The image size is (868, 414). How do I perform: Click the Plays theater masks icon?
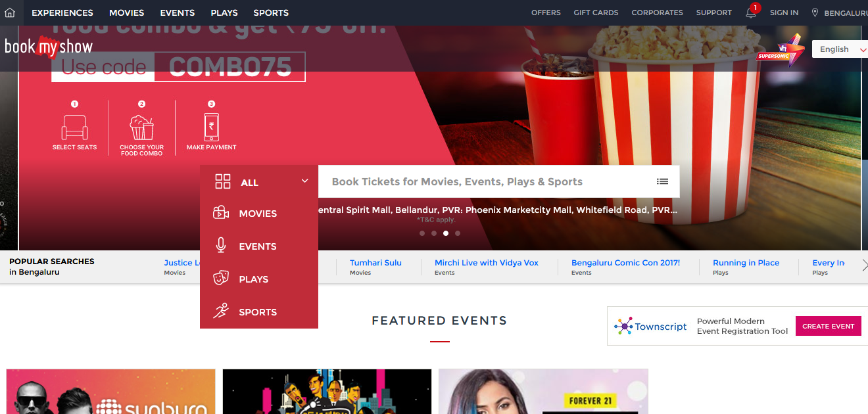tap(221, 279)
